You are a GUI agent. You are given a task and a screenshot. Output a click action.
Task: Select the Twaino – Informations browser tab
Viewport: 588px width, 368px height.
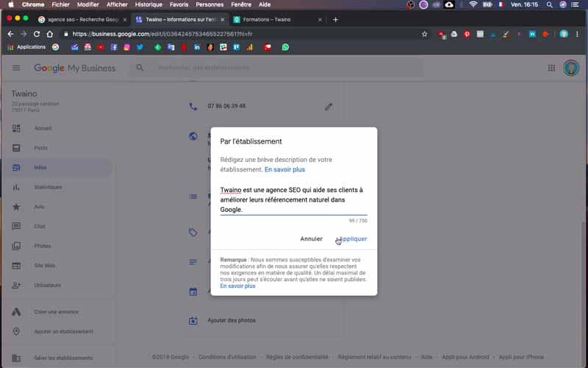coord(180,20)
